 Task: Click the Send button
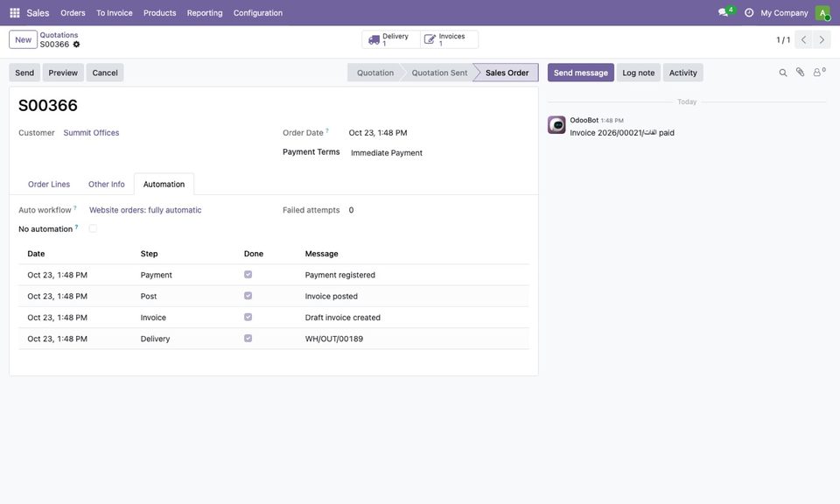pyautogui.click(x=24, y=73)
